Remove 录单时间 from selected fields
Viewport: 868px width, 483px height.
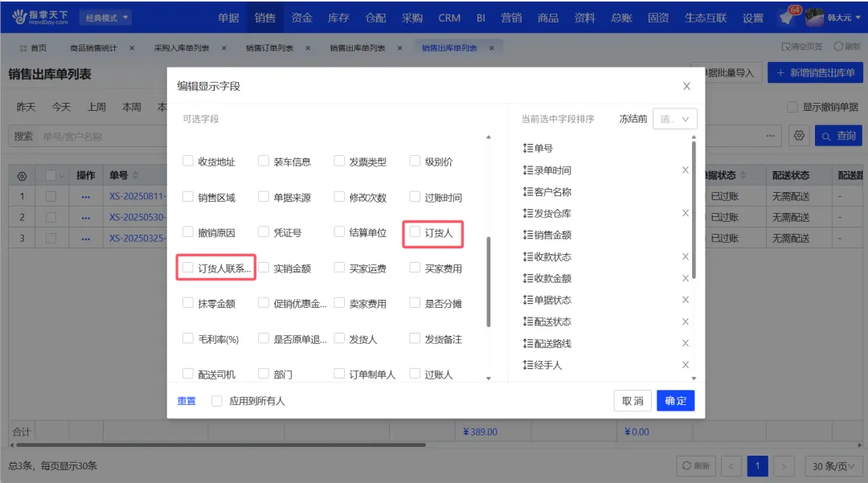pos(686,170)
